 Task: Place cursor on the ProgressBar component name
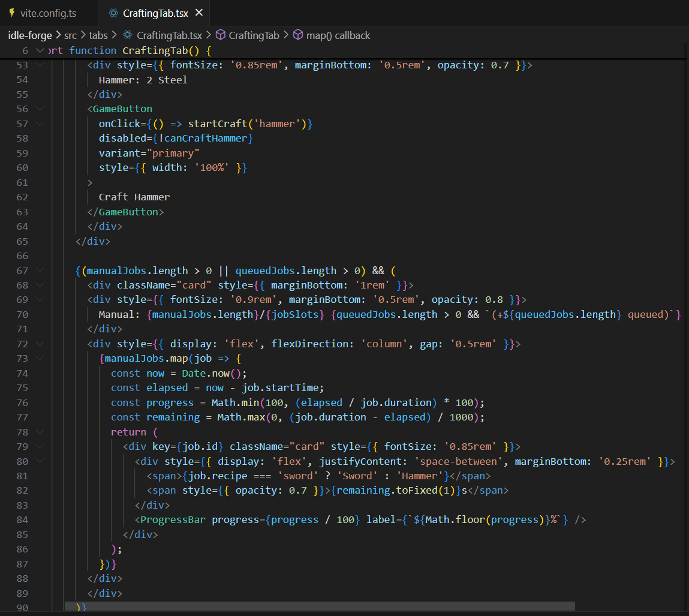click(173, 520)
